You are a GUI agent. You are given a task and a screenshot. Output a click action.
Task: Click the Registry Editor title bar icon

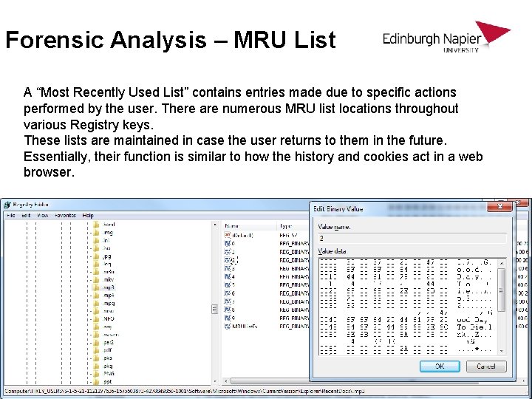(7, 205)
